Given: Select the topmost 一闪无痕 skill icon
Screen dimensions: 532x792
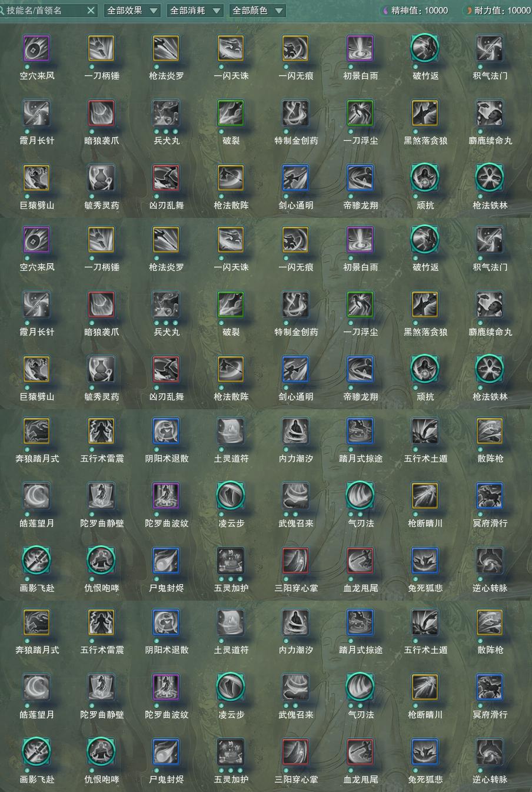Looking at the screenshot, I should coord(295,48).
